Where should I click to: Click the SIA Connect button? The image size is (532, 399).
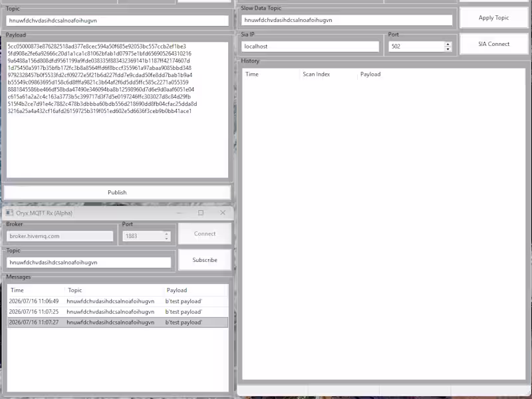[x=493, y=44]
